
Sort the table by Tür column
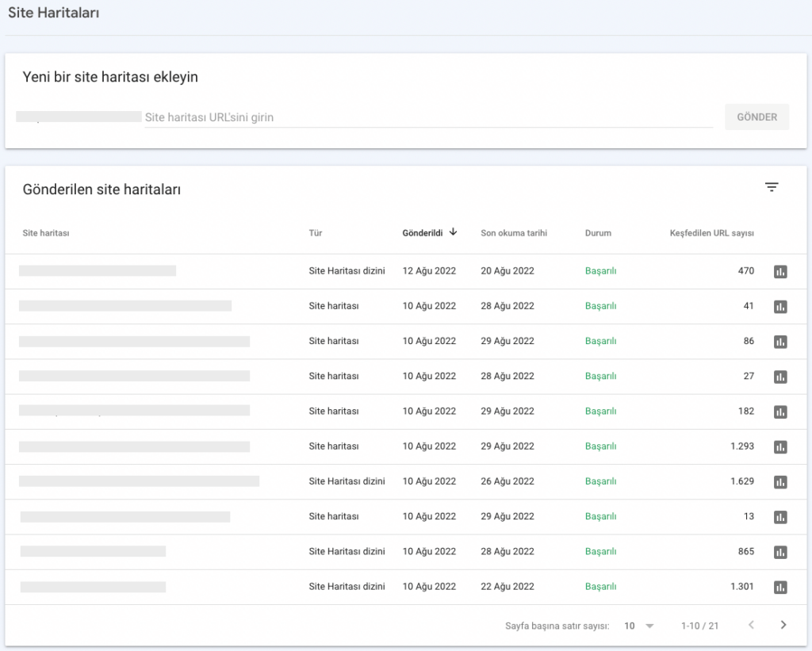coord(314,232)
